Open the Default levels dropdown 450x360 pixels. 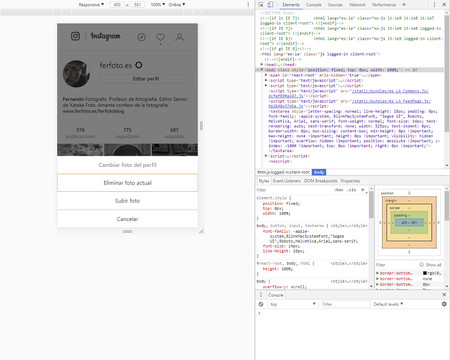[x=388, y=304]
